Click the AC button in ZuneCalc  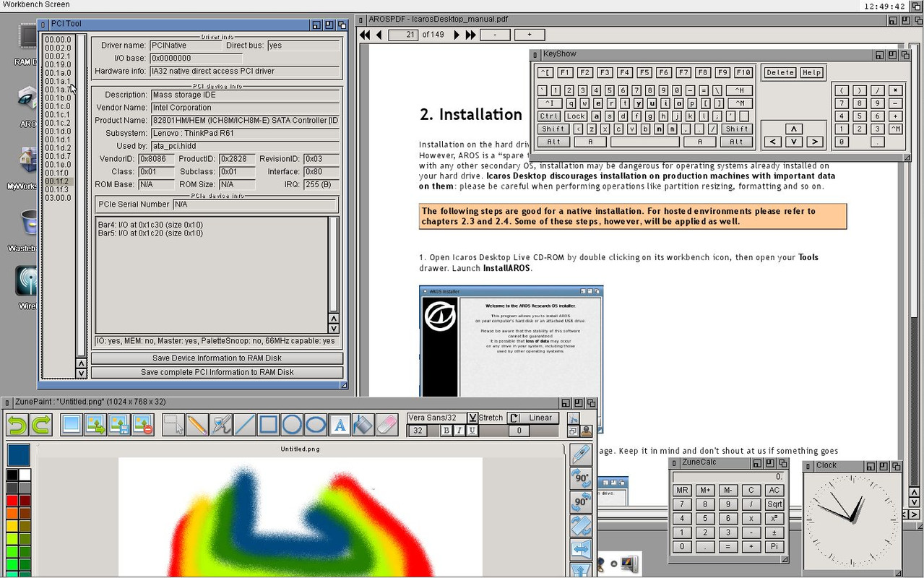774,490
